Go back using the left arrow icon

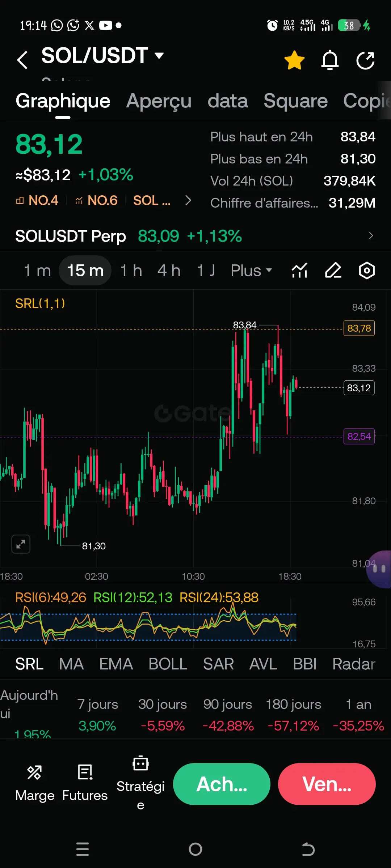pyautogui.click(x=22, y=60)
